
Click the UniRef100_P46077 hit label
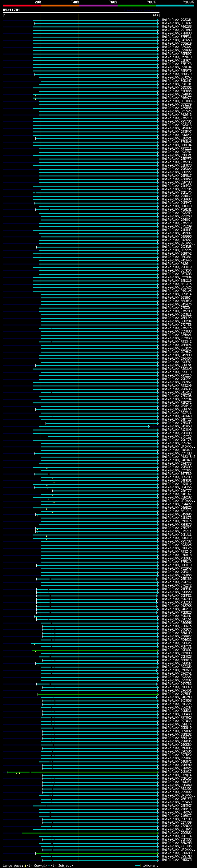pos(177,98)
